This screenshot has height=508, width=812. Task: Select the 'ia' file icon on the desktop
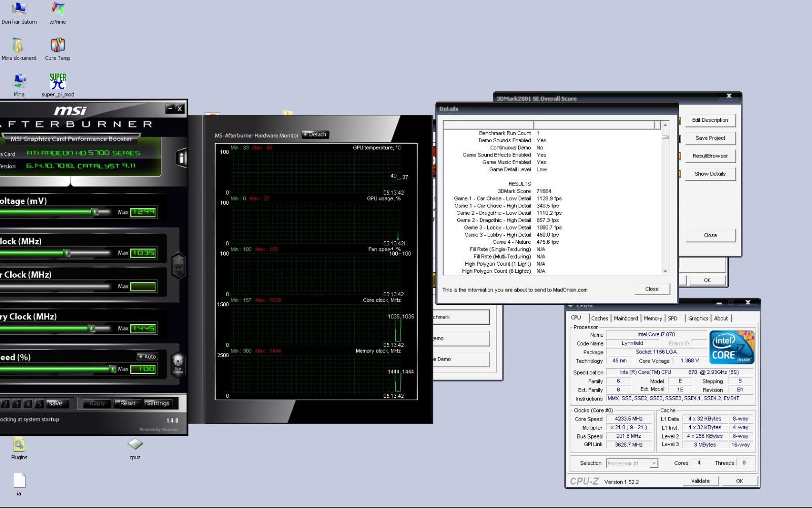(19, 485)
